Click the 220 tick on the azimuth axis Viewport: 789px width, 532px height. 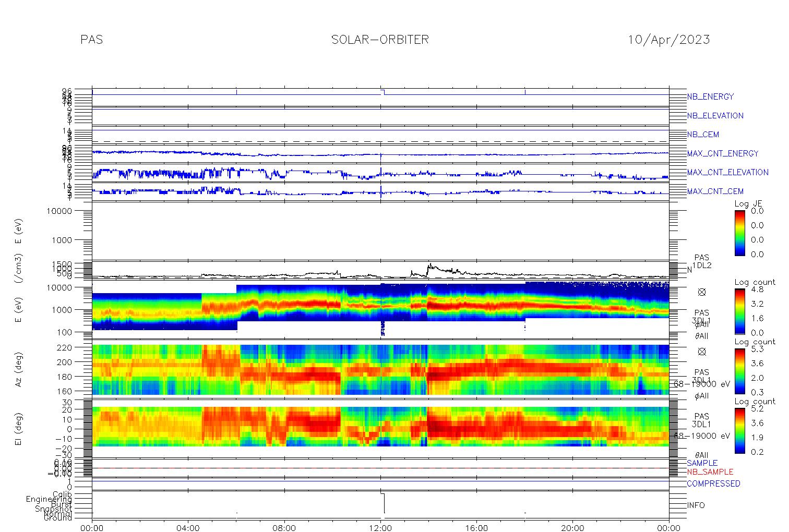[66, 347]
